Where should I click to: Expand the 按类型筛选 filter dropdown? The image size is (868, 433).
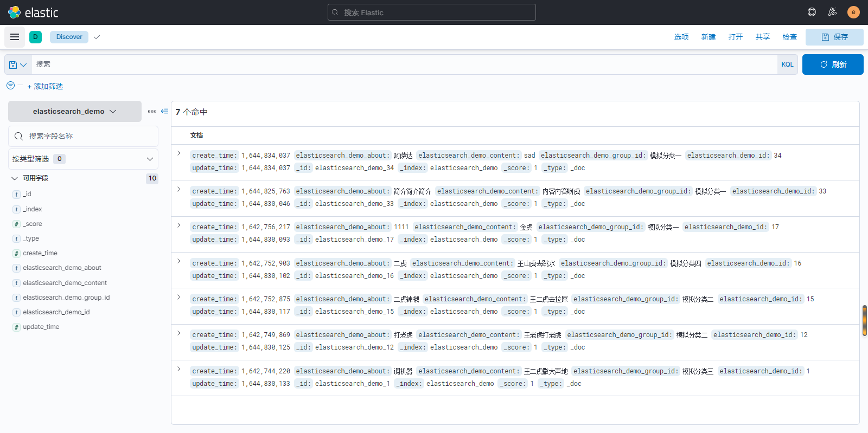click(x=83, y=159)
